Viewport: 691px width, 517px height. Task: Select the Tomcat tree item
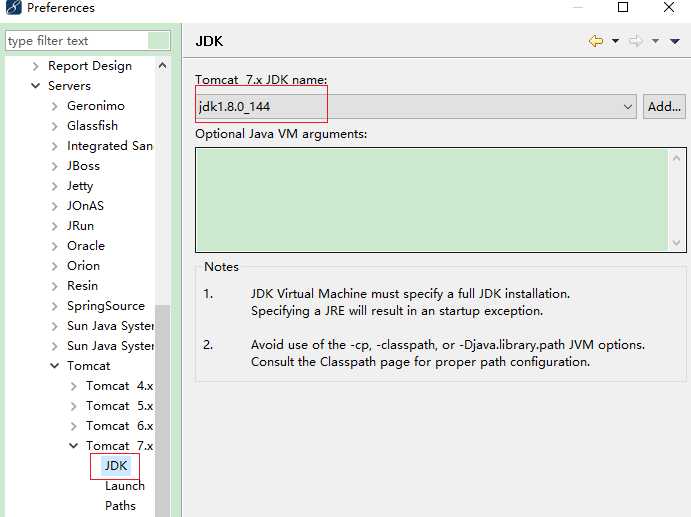coord(89,365)
